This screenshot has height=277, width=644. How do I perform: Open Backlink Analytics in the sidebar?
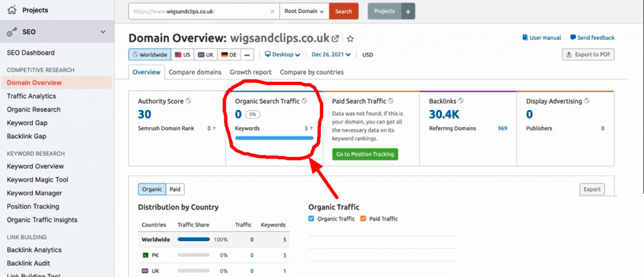pos(34,250)
